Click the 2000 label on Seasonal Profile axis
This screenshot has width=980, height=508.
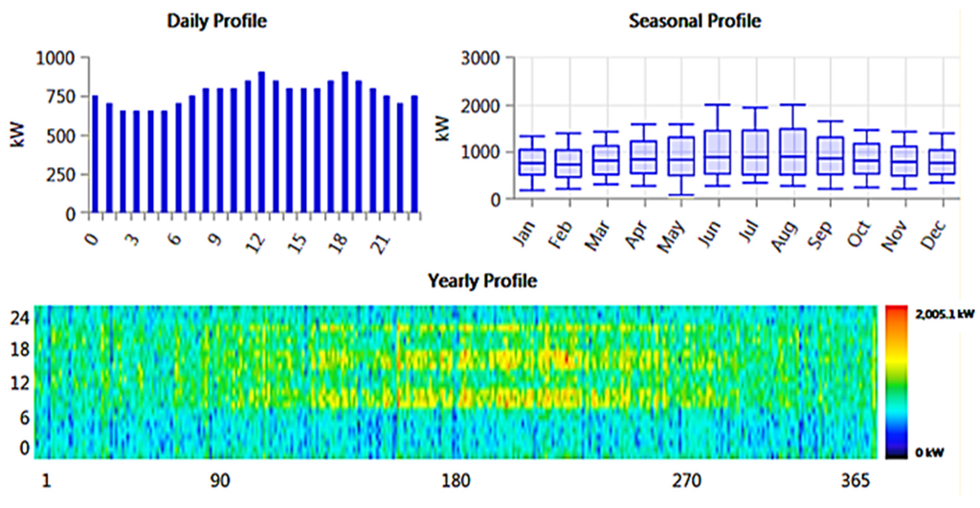pyautogui.click(x=480, y=105)
